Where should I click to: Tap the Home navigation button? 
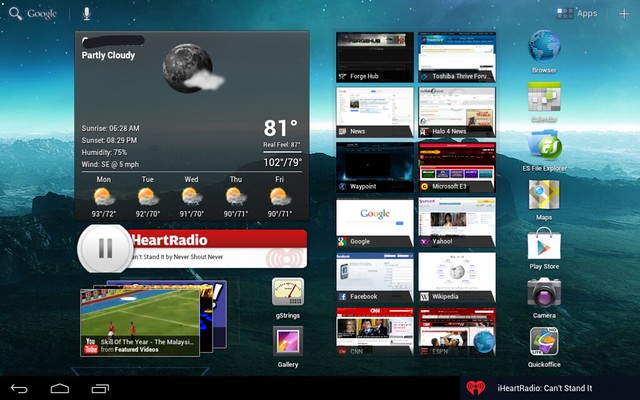click(x=60, y=389)
